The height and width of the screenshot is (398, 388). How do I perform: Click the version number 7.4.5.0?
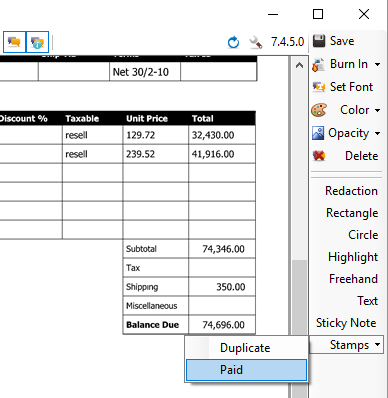pos(287,42)
